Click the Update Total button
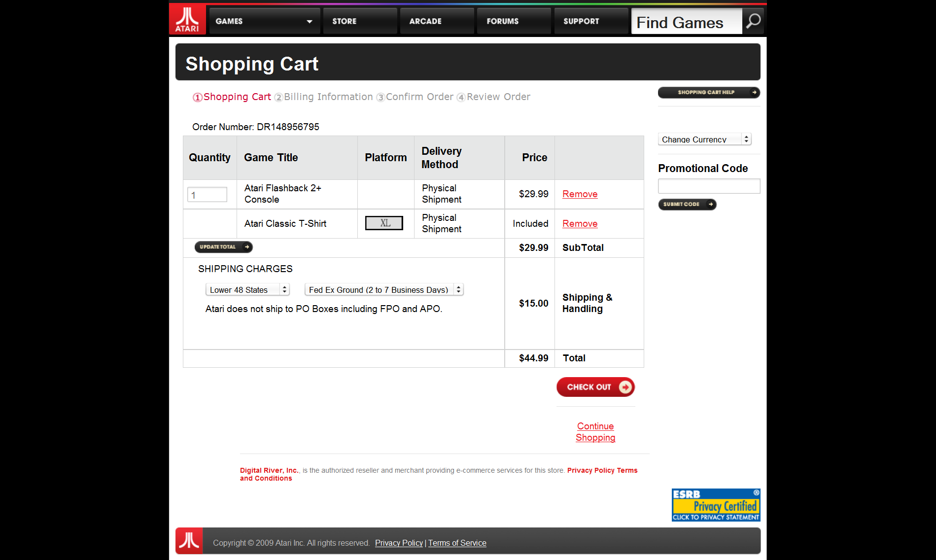The width and height of the screenshot is (936, 560). tap(223, 247)
